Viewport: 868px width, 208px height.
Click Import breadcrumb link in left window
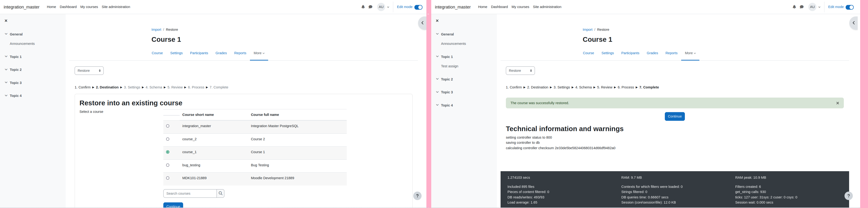(156, 30)
